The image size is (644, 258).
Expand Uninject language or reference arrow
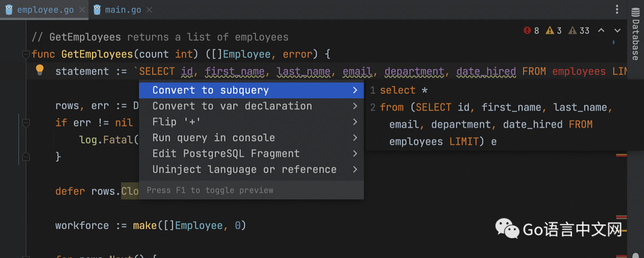355,170
